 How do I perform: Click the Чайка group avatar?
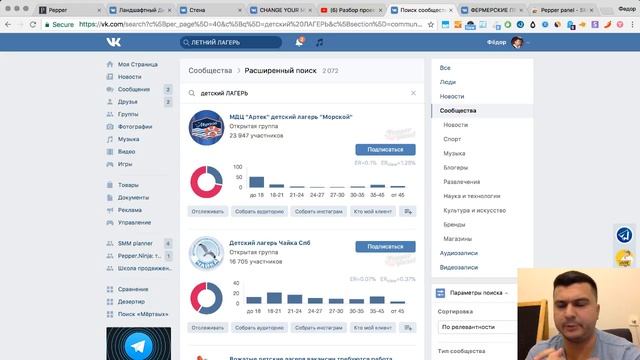[206, 253]
